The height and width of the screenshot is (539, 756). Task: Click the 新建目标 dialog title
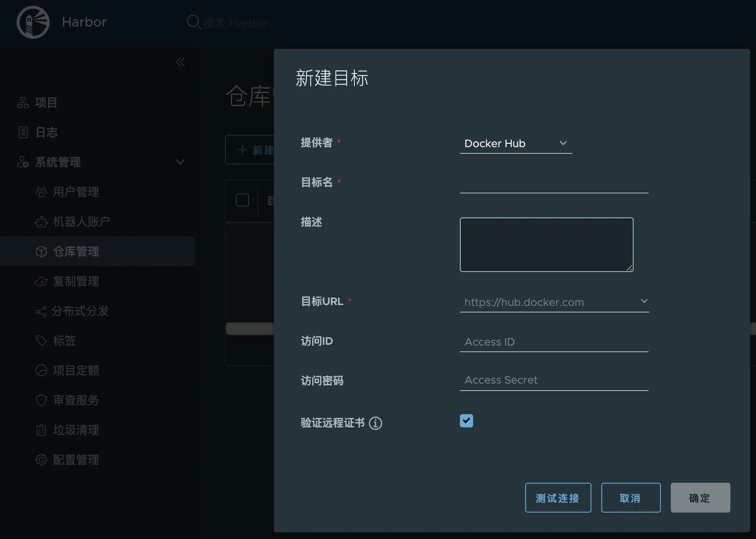[332, 78]
